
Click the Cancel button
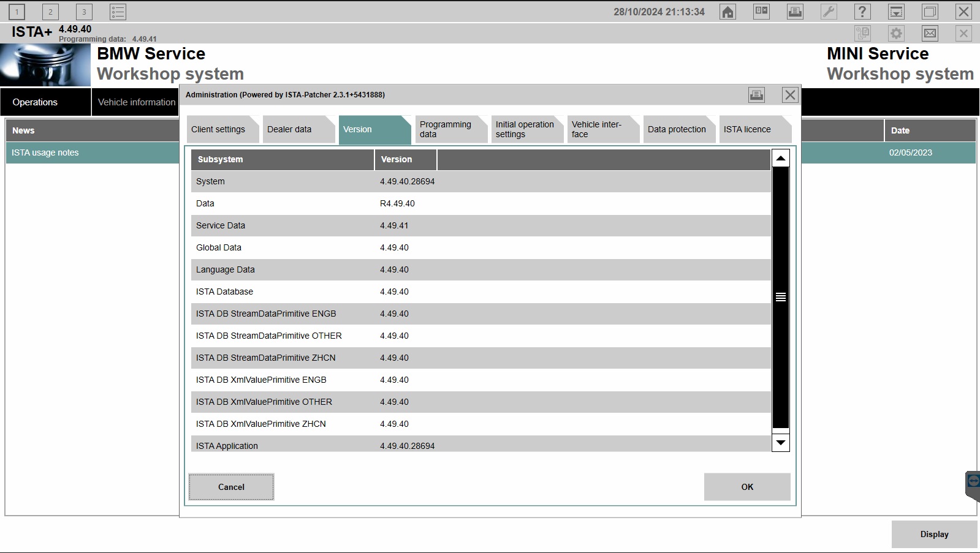click(x=231, y=487)
